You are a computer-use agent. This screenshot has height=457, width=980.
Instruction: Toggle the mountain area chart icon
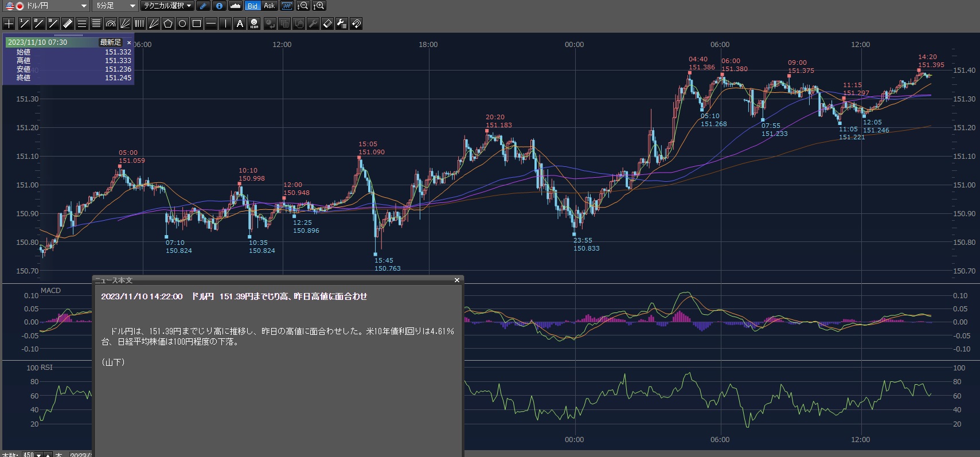(235, 6)
